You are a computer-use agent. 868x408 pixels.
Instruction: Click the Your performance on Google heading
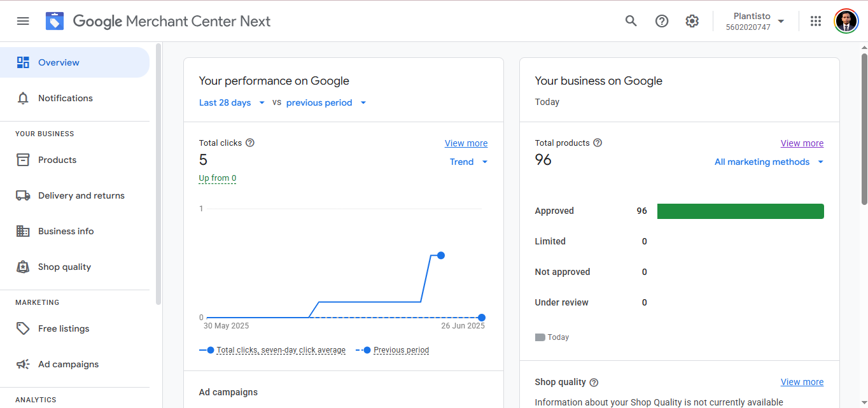(x=274, y=81)
